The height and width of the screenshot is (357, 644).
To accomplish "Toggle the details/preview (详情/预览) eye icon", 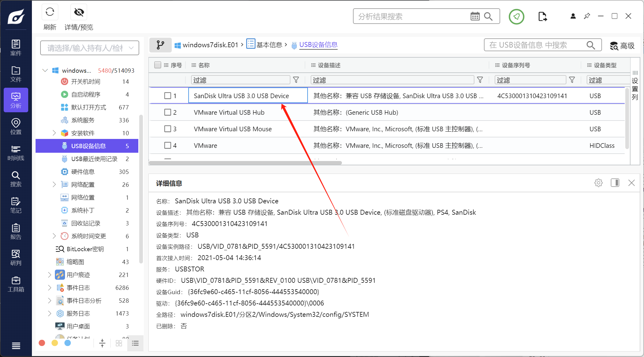I will [79, 12].
